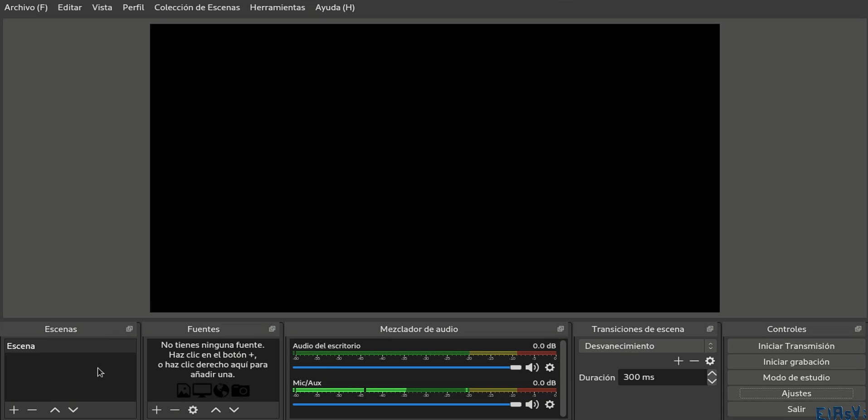The image size is (868, 420).
Task: Click the black preview canvas
Action: pos(434,168)
